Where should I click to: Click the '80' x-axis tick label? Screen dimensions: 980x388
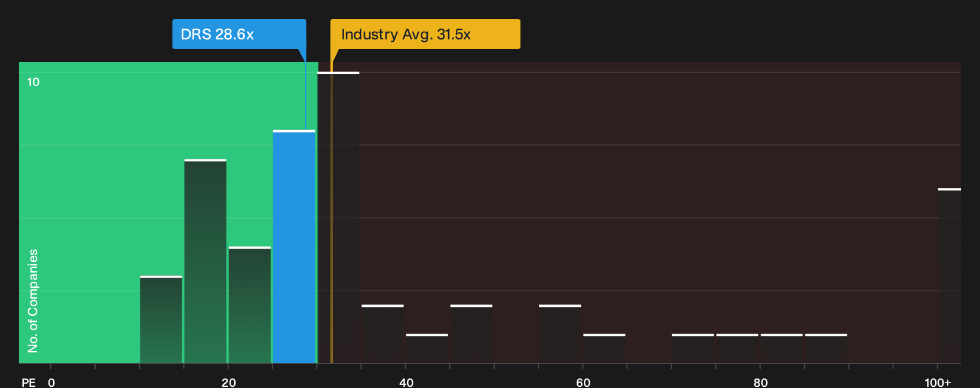(x=761, y=383)
